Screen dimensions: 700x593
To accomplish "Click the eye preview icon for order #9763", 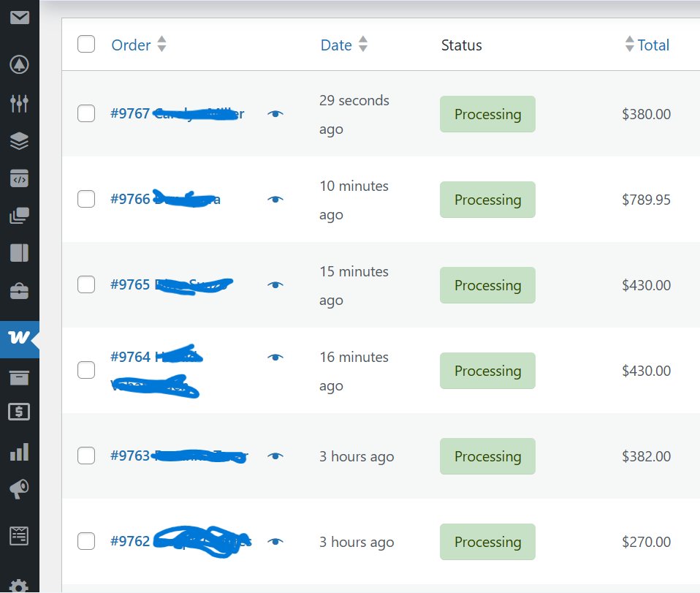I will pyautogui.click(x=275, y=456).
